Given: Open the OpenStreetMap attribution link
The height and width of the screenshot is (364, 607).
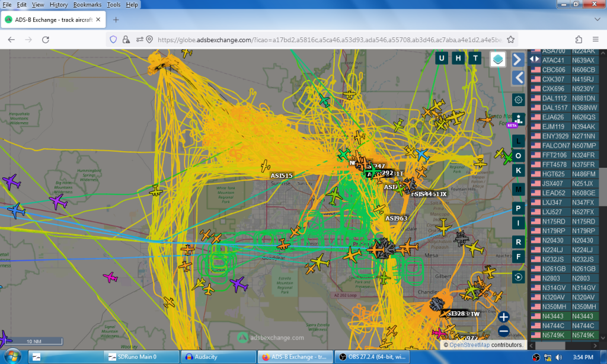Looking at the screenshot, I should point(469,344).
